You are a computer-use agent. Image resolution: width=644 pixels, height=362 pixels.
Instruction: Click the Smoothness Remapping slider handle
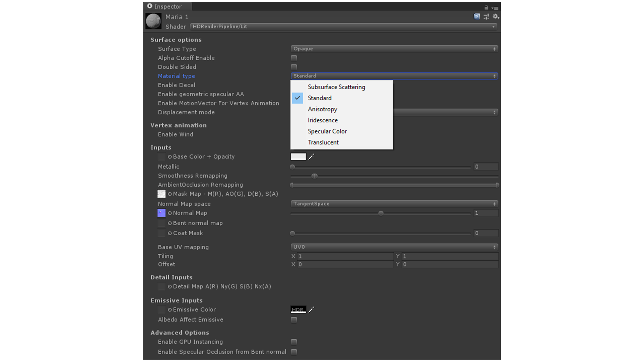(x=314, y=176)
